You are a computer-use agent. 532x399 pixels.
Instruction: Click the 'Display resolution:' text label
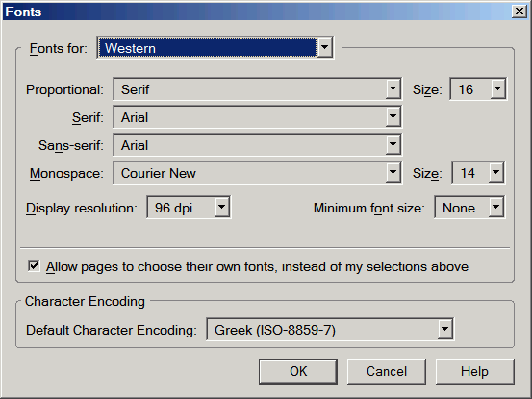[82, 208]
